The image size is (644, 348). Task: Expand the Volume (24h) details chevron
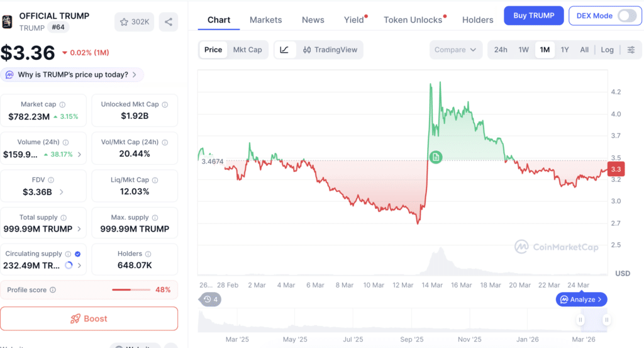[79, 154]
